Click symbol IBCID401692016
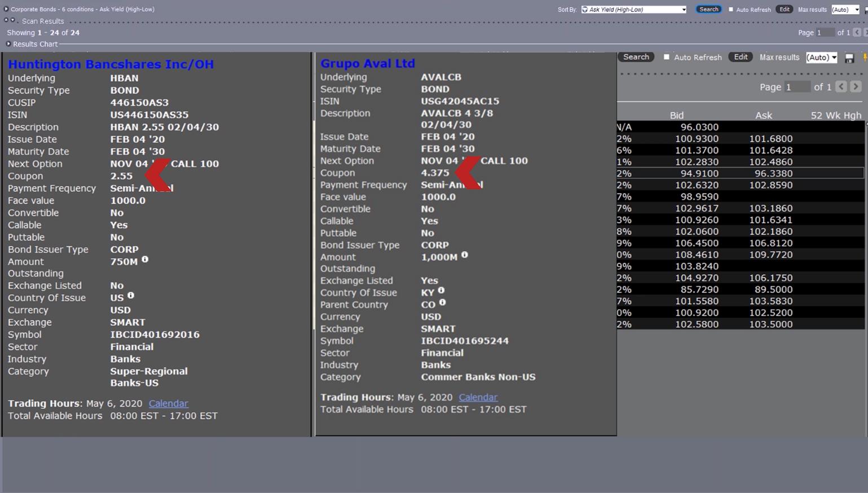 pos(155,334)
